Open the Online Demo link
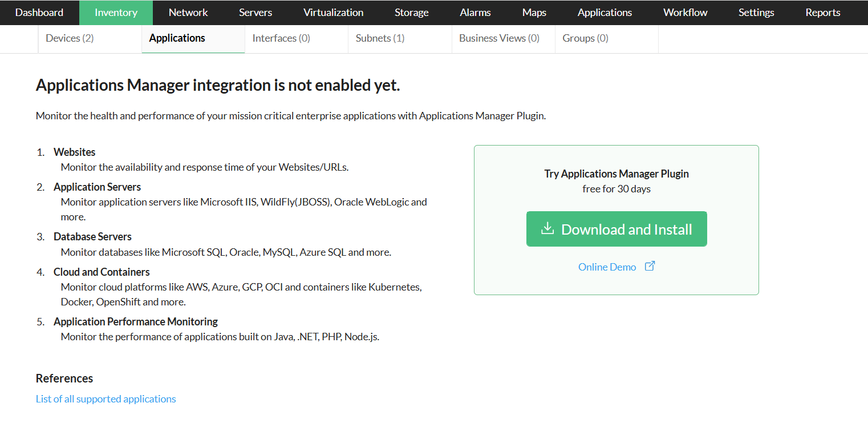This screenshot has width=868, height=423. tap(607, 267)
